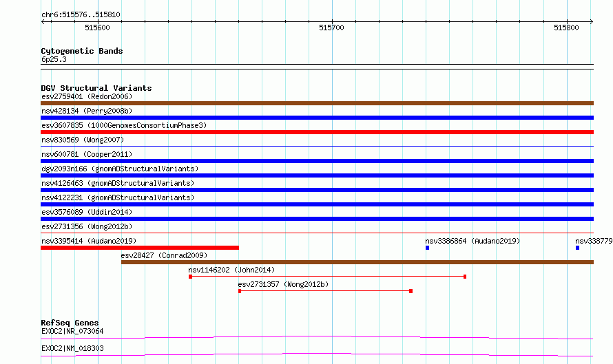This screenshot has width=613, height=364.
Task: Select the blue dgv2093n166 variant bar
Action: tap(317, 175)
